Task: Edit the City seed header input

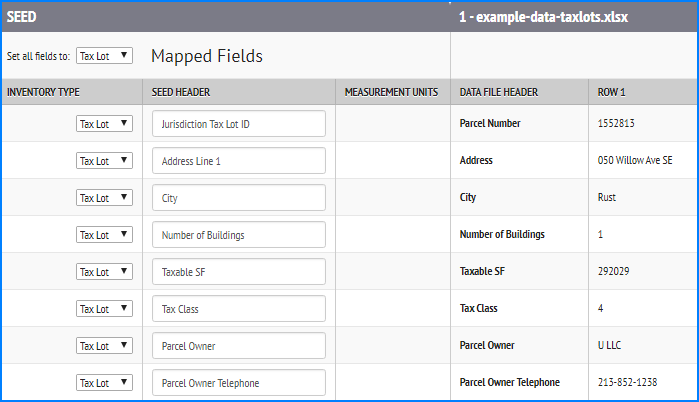Action: coord(239,197)
